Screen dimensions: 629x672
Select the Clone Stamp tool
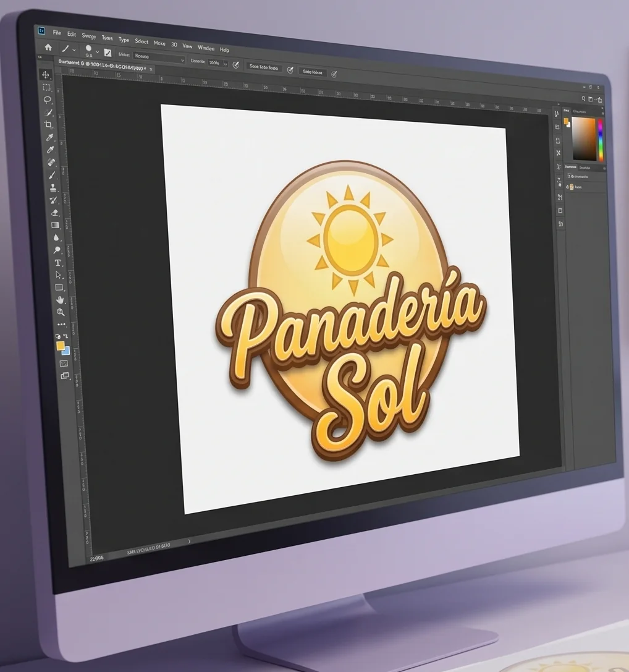click(53, 188)
